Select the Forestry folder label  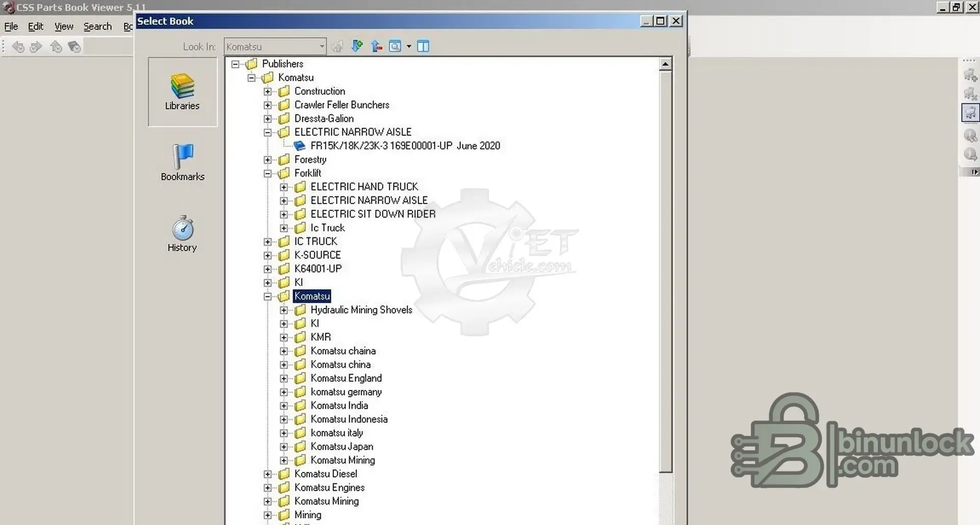pos(310,160)
